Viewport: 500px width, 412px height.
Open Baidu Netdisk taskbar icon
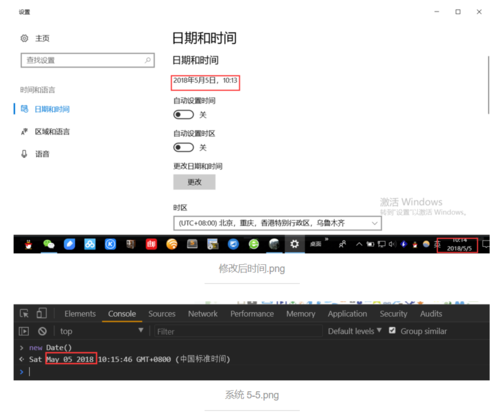click(x=90, y=244)
